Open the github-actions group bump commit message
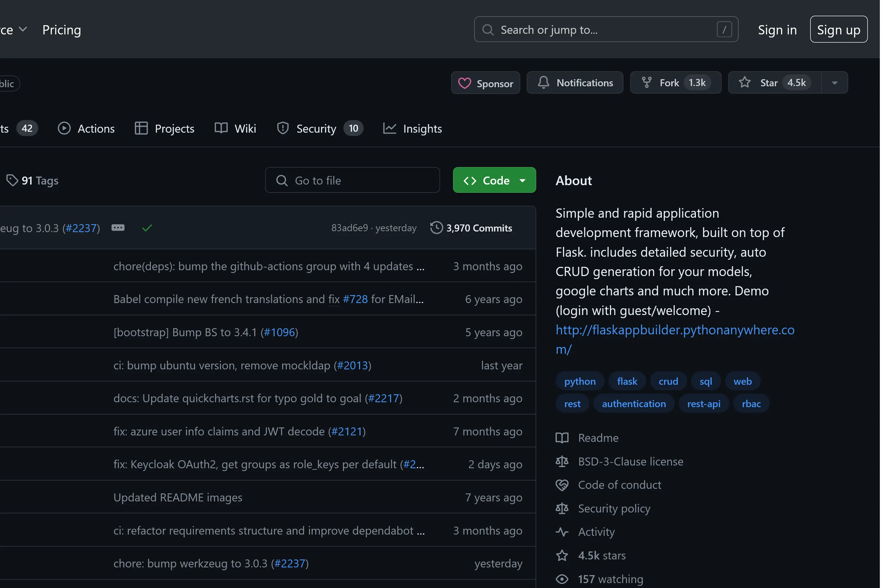882x588 pixels. 269,266
